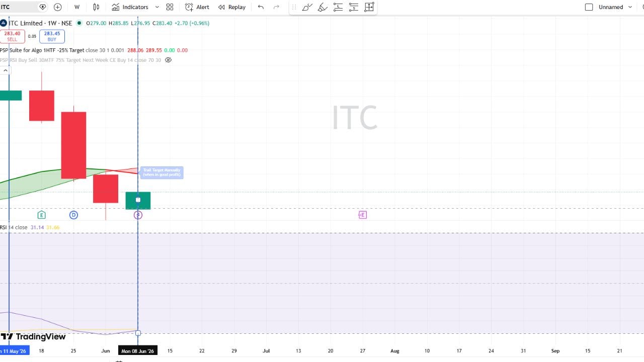Open the watchlist flag dropdown next to ITC
This screenshot has width=644, height=362.
[43, 7]
